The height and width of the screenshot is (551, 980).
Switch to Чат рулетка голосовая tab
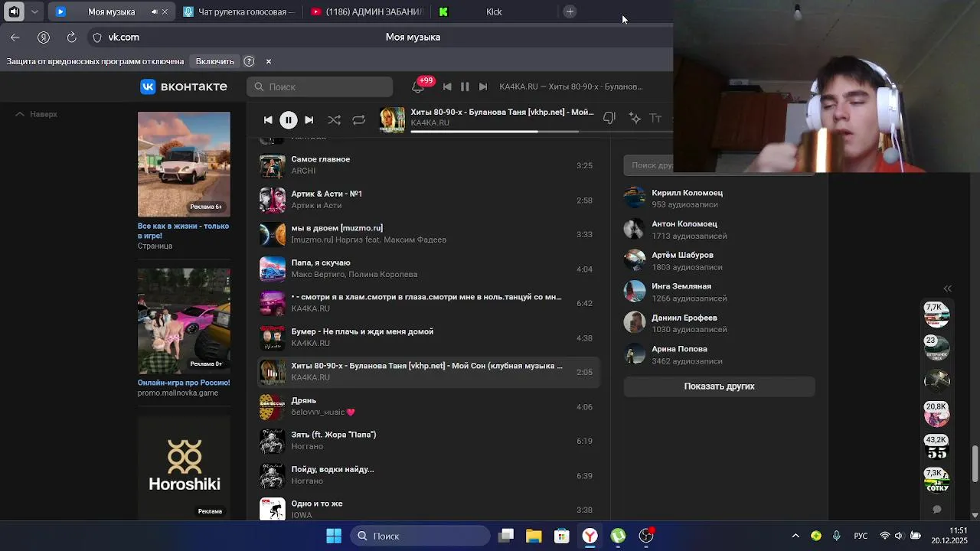pyautogui.click(x=240, y=11)
